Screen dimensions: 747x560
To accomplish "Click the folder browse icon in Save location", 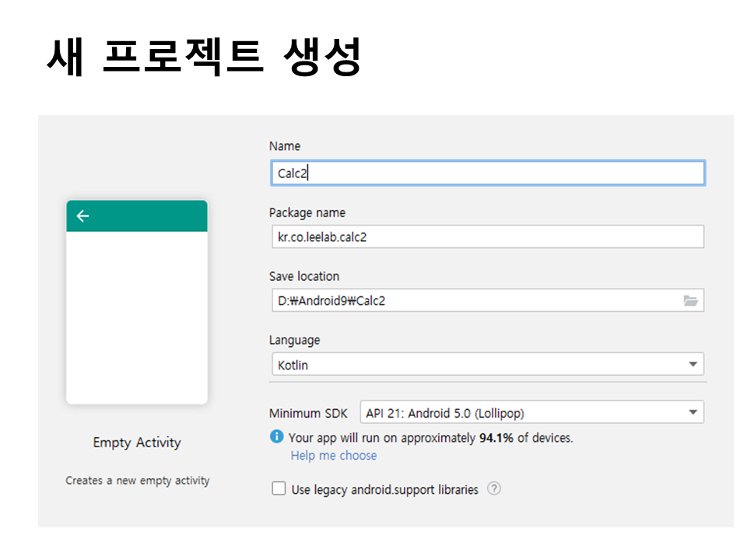I will click(690, 301).
